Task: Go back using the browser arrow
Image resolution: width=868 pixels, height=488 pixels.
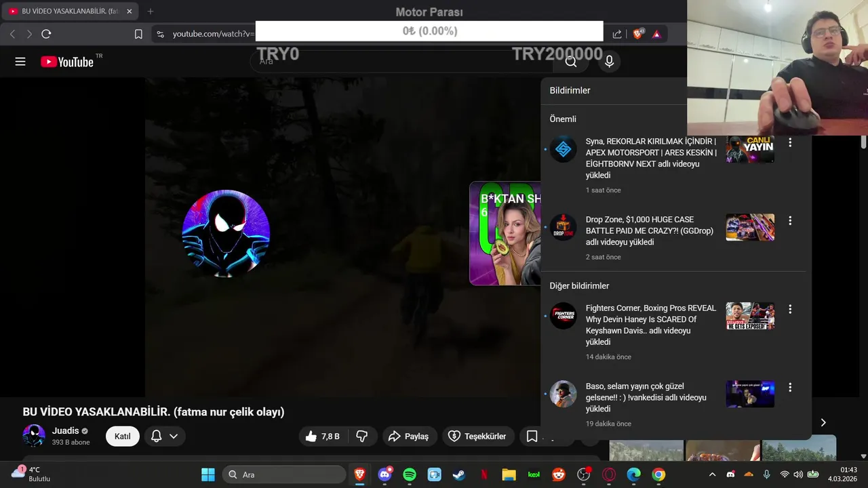Action: (x=12, y=34)
